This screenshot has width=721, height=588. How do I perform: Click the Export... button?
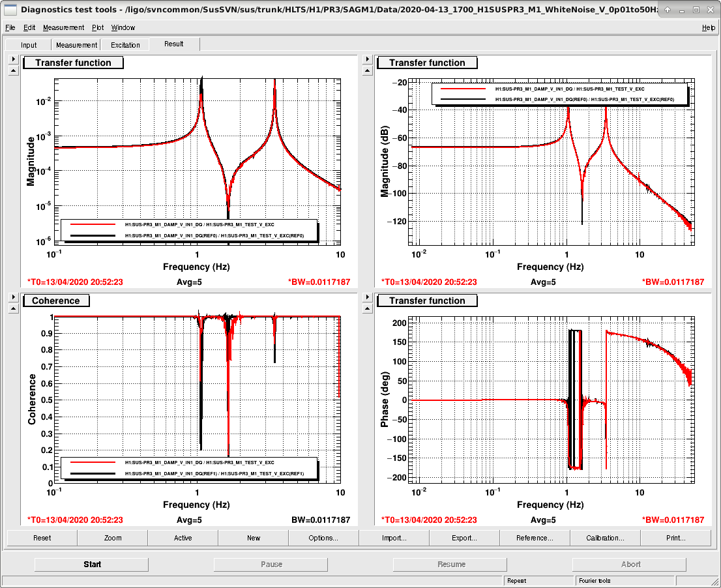pos(464,538)
